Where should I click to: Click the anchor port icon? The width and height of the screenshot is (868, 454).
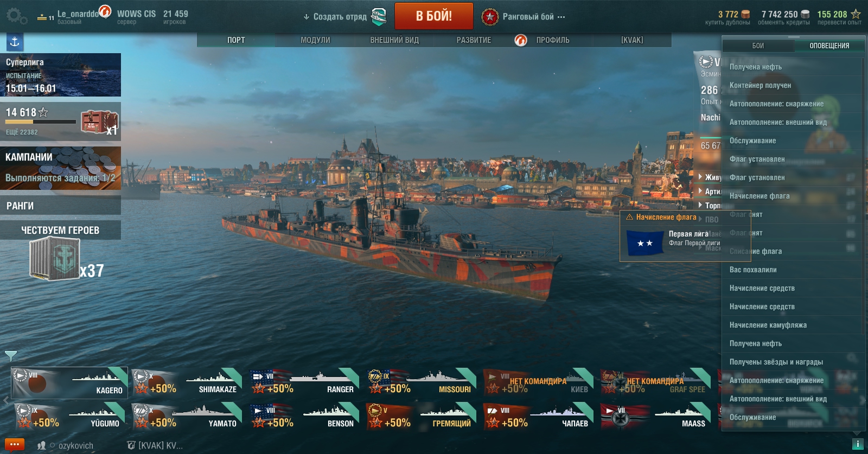click(15, 42)
